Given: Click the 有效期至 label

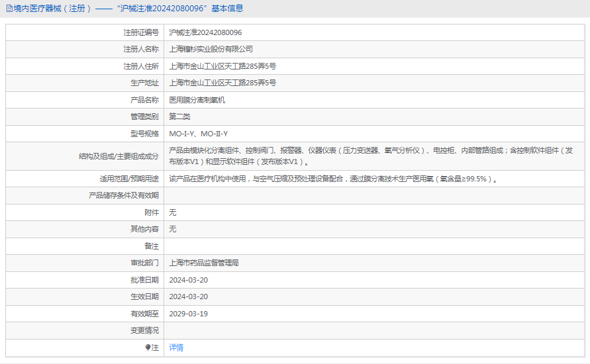Looking at the screenshot, I should [144, 314].
